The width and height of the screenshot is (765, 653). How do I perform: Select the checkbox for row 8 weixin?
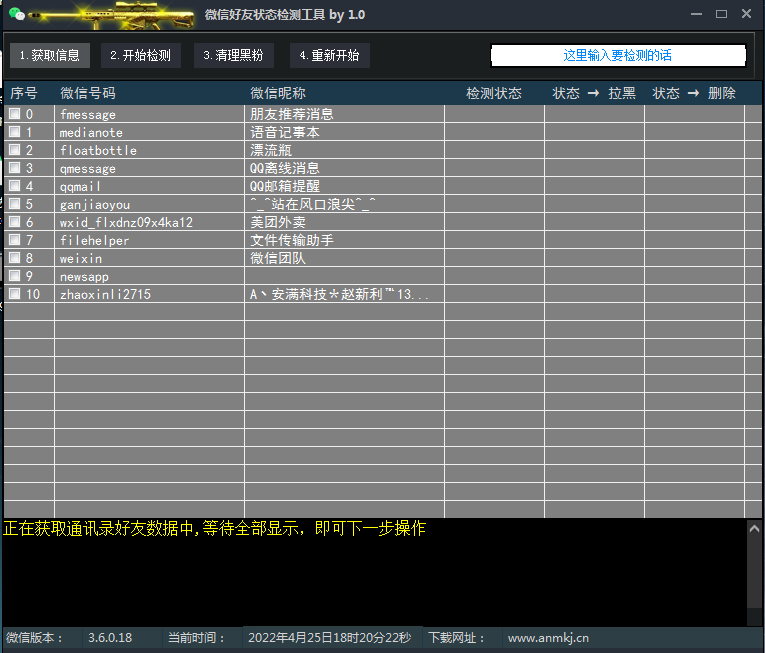pos(15,258)
